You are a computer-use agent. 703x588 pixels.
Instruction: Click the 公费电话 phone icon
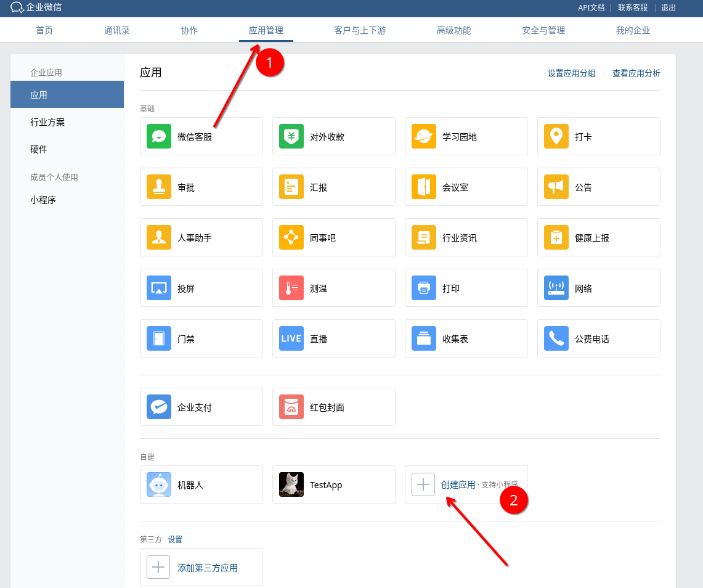[x=556, y=338]
